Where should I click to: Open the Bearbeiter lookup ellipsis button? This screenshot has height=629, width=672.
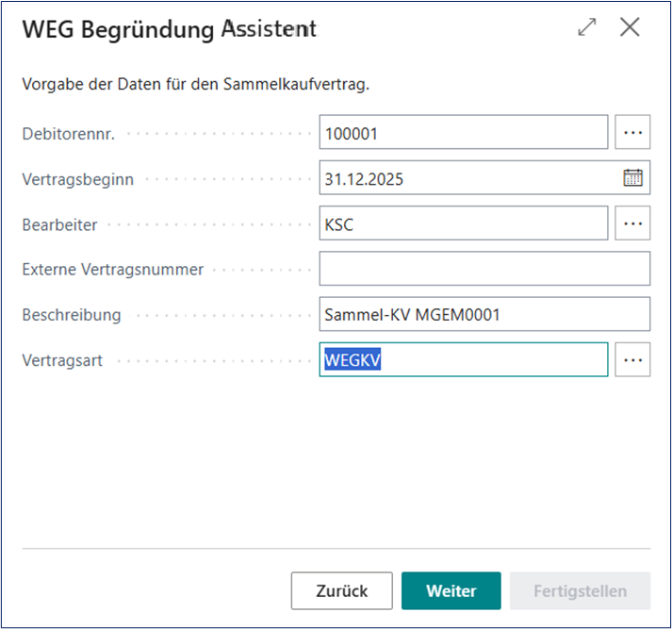click(x=632, y=223)
